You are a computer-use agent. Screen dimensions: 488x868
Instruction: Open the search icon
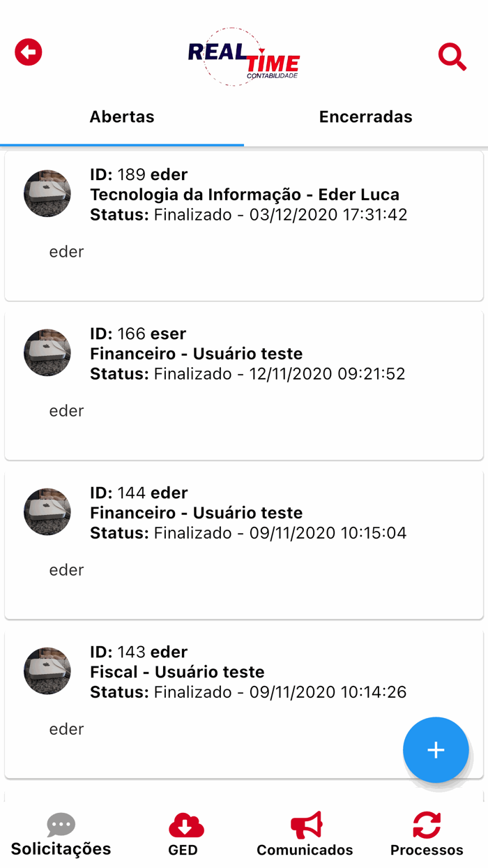452,57
